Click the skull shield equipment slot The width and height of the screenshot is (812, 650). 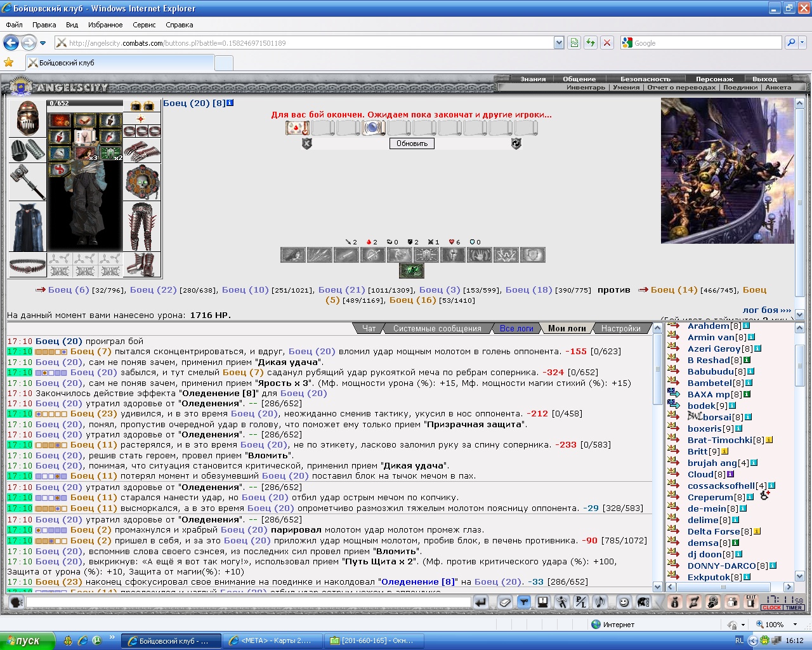point(141,182)
